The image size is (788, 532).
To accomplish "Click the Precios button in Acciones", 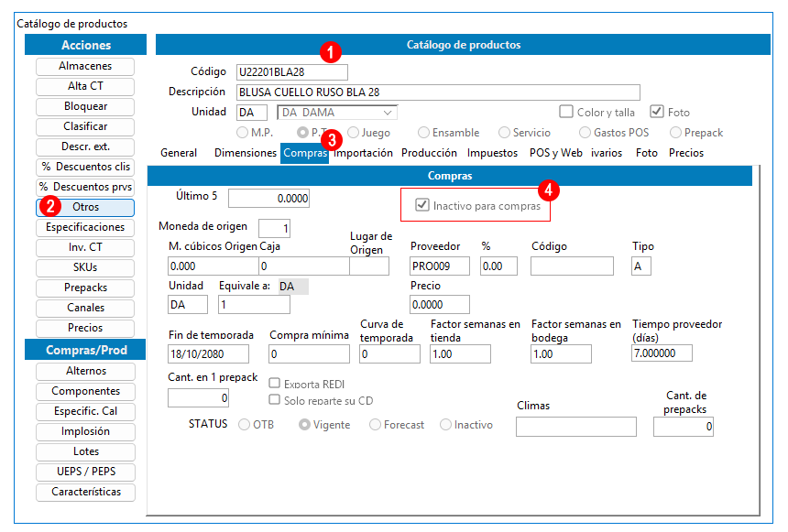I will coord(85,328).
